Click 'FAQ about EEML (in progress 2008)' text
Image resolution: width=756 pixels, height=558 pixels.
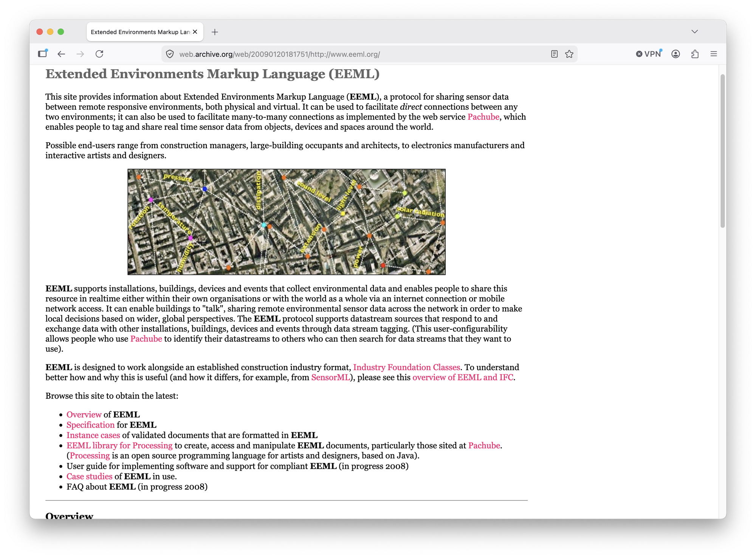[137, 487]
